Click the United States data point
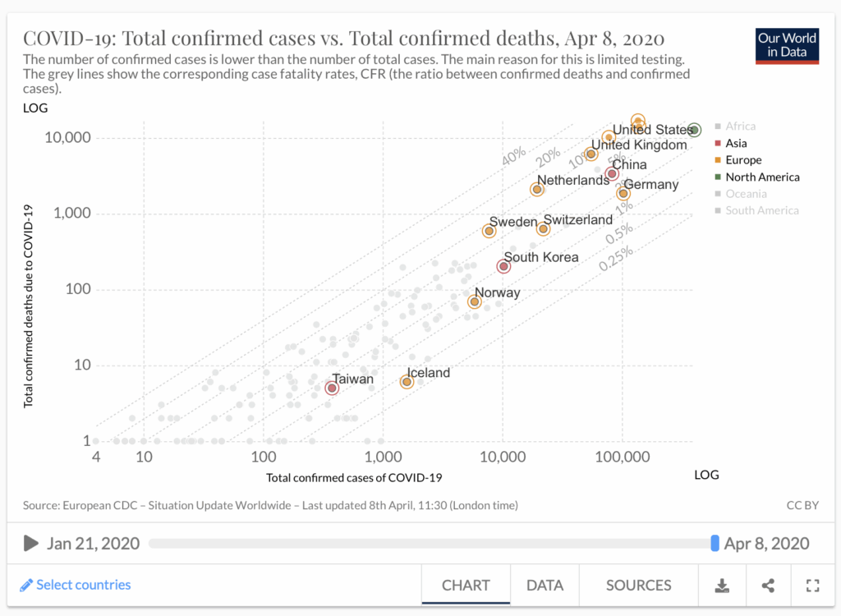Image resolution: width=841 pixels, height=616 pixels. (x=694, y=131)
